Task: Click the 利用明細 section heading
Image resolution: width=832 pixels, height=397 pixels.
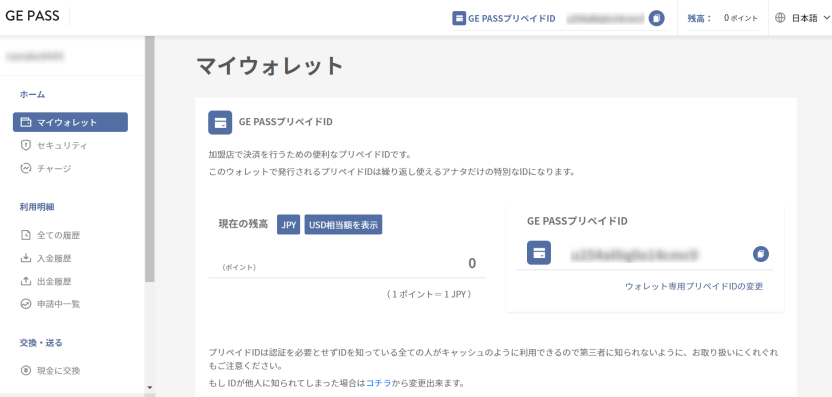Action: pos(37,208)
